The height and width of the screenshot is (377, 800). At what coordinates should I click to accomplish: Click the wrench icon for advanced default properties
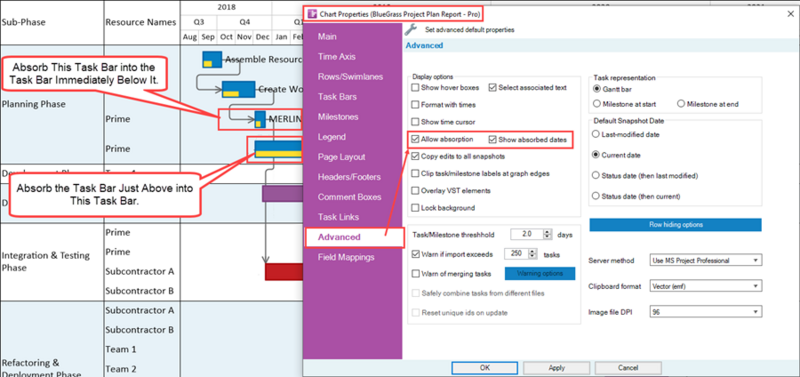411,30
